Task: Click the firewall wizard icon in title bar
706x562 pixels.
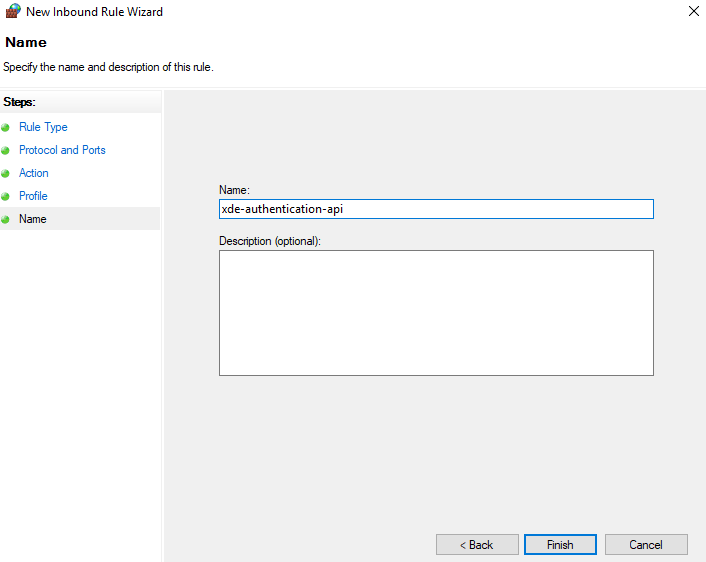Action: (13, 11)
